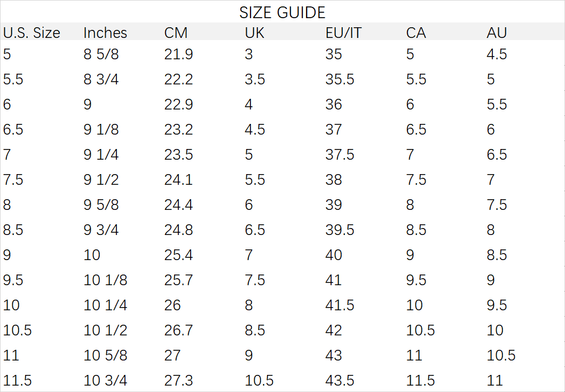565x392 pixels.
Task: Click the SIZE GUIDE title
Action: (x=282, y=12)
